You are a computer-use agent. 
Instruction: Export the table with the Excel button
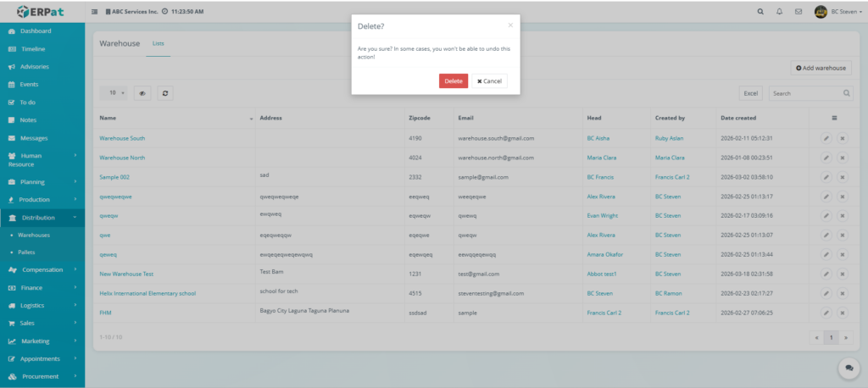tap(751, 93)
